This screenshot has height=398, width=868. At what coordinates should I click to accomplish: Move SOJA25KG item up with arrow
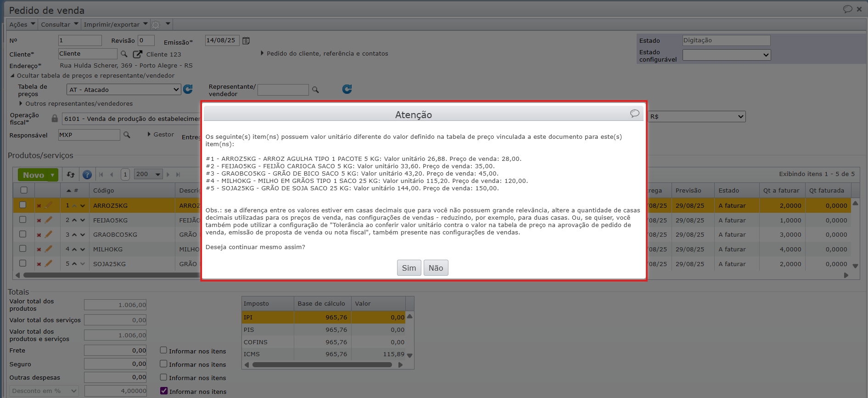click(x=74, y=264)
